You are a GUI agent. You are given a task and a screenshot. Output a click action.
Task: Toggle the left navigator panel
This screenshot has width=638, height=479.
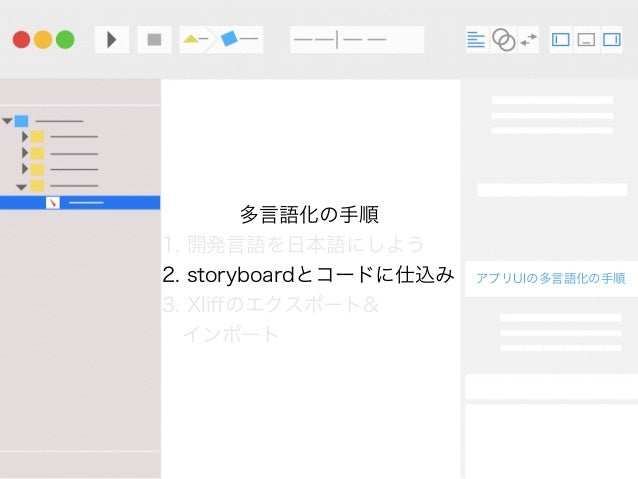(561, 39)
